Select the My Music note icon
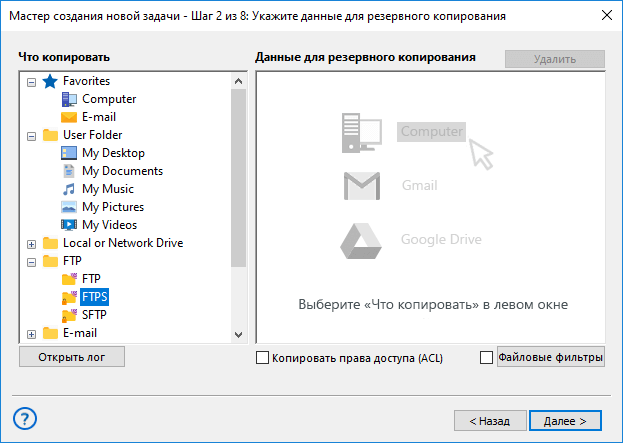Image resolution: width=623 pixels, height=443 pixels. [69, 189]
